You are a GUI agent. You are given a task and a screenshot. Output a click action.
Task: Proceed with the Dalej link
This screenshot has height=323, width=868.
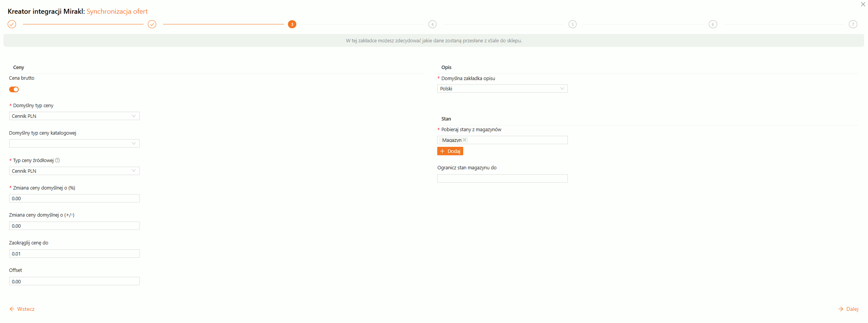point(848,309)
